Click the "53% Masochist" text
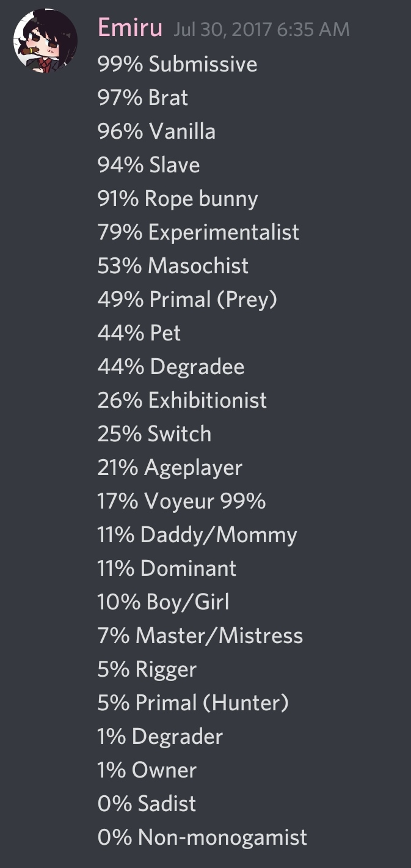The width and height of the screenshot is (411, 868). click(x=173, y=266)
